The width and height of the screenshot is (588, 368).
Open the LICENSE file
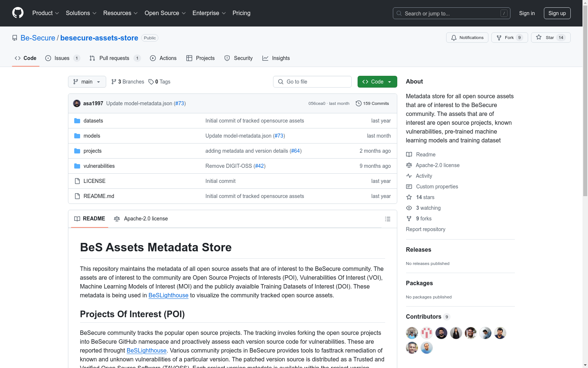[94, 181]
